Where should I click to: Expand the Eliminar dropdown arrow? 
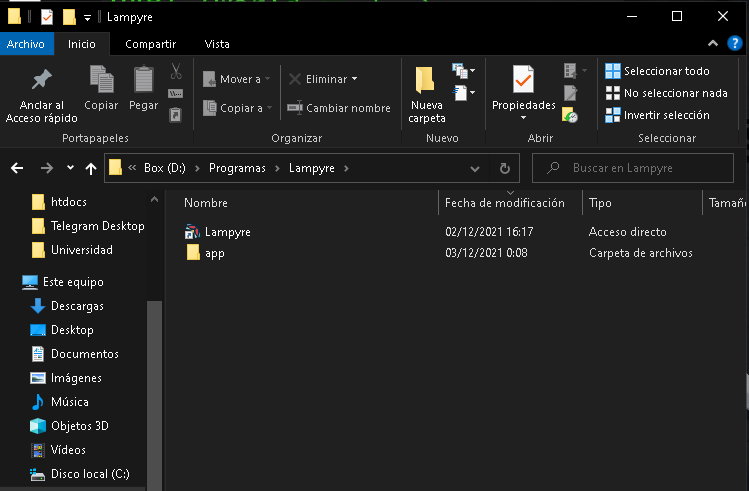354,79
